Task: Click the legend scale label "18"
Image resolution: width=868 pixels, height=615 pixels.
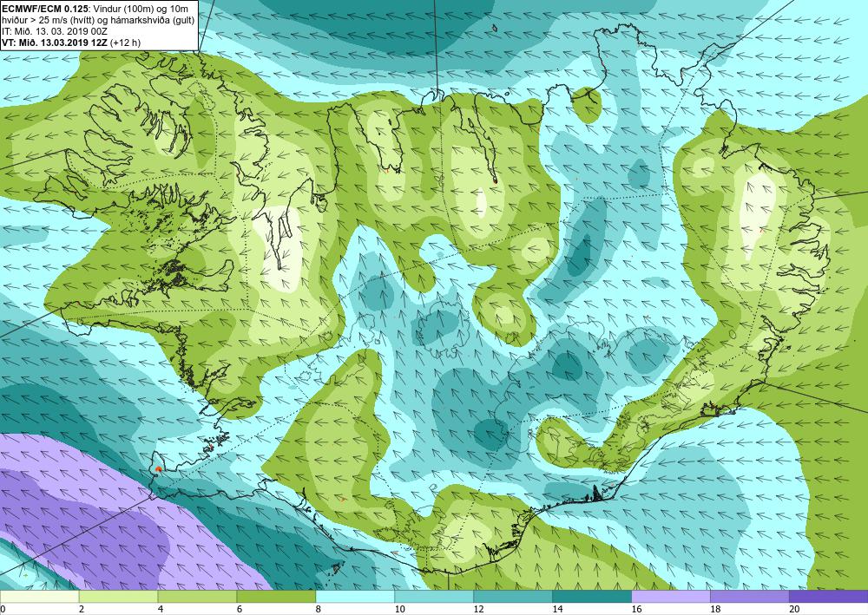Action: 715,609
